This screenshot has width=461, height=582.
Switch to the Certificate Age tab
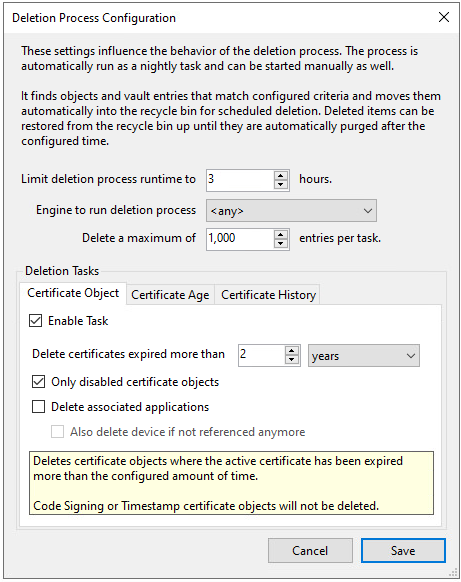tap(170, 295)
